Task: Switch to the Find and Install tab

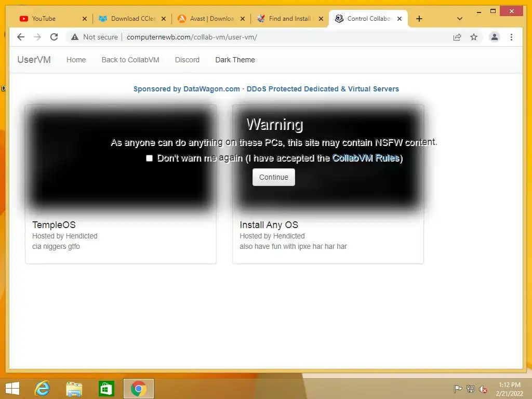Action: click(290, 19)
